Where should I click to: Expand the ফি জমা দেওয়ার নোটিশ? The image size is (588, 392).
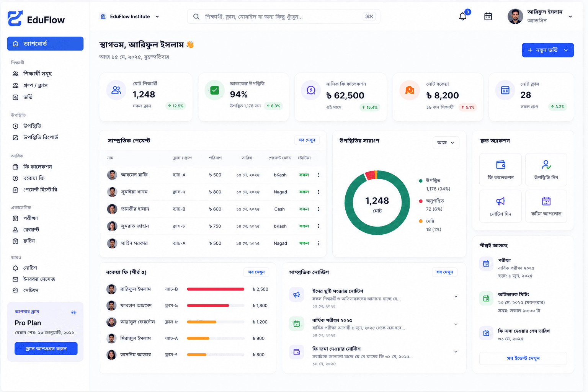[x=456, y=352]
